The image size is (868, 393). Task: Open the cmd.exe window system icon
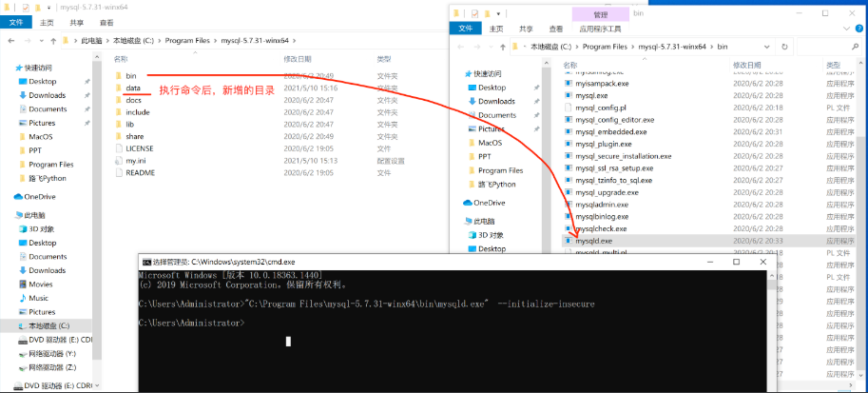click(146, 262)
